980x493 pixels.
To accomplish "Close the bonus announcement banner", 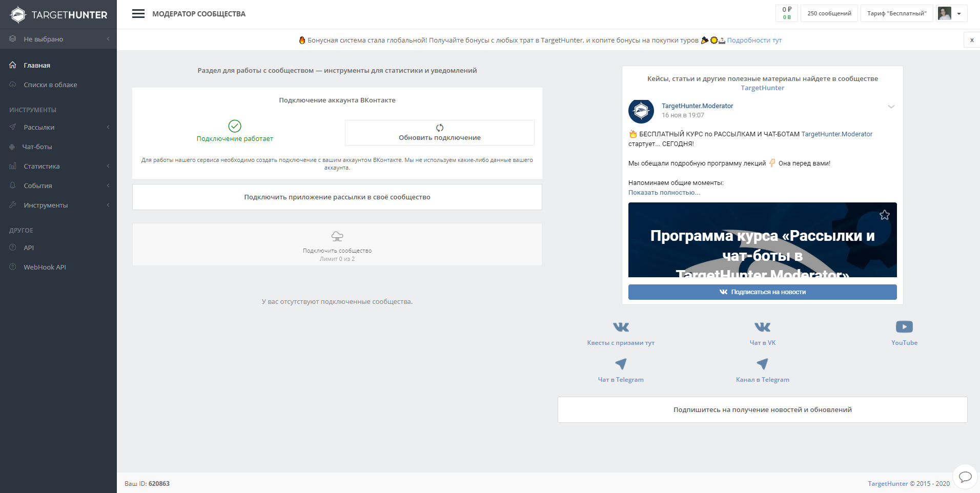I will (x=972, y=40).
